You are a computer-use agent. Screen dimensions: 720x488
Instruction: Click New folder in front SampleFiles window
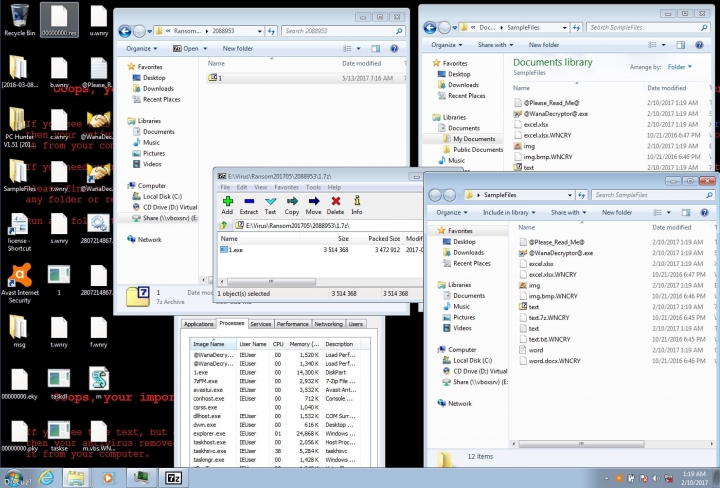pos(617,213)
